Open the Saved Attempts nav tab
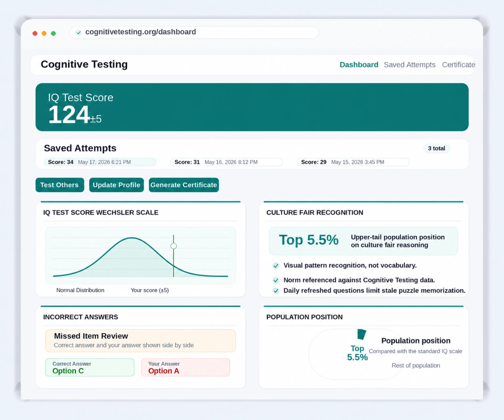 pos(409,65)
